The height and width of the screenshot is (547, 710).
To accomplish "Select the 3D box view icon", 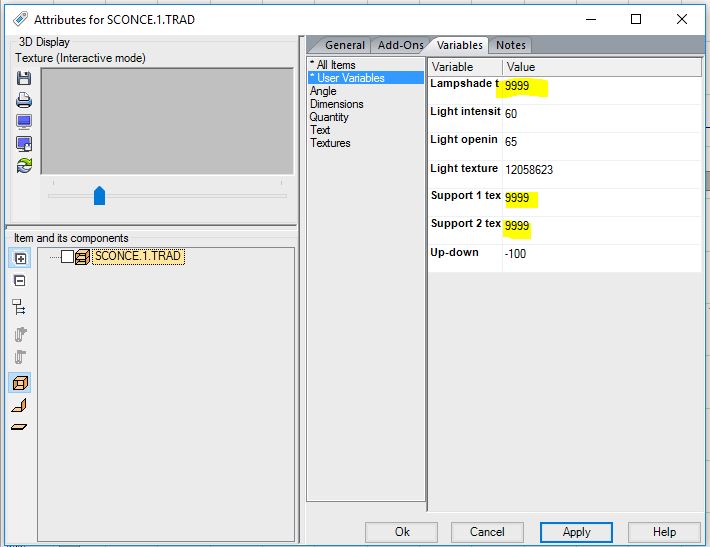I will pos(20,383).
